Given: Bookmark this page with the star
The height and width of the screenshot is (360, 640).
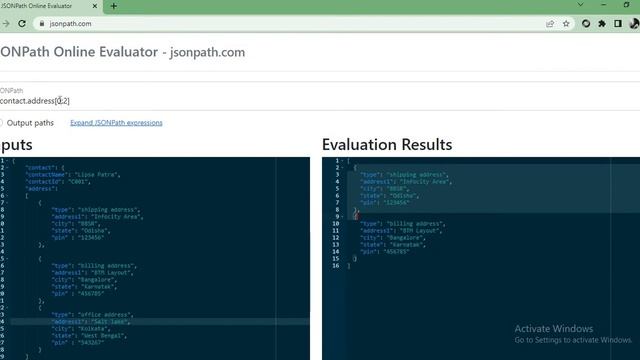Looking at the screenshot, I should coord(566,24).
